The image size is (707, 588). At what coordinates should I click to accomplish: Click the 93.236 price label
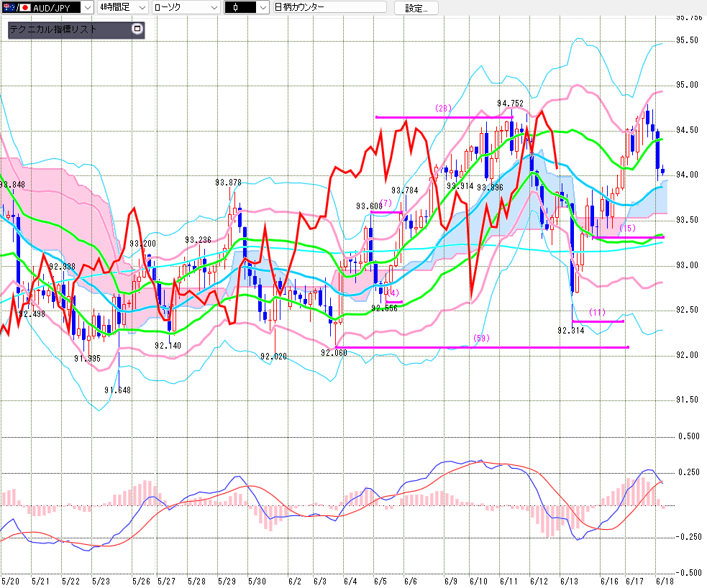[198, 240]
